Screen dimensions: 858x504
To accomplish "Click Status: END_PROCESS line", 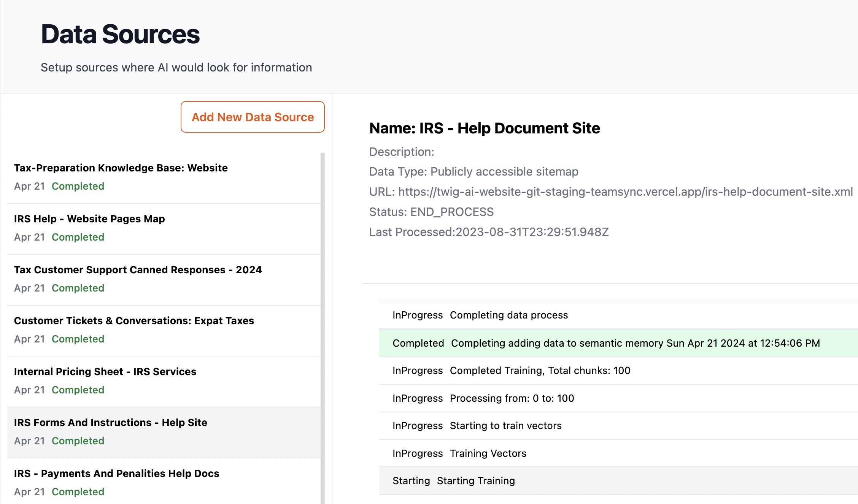I will point(431,212).
